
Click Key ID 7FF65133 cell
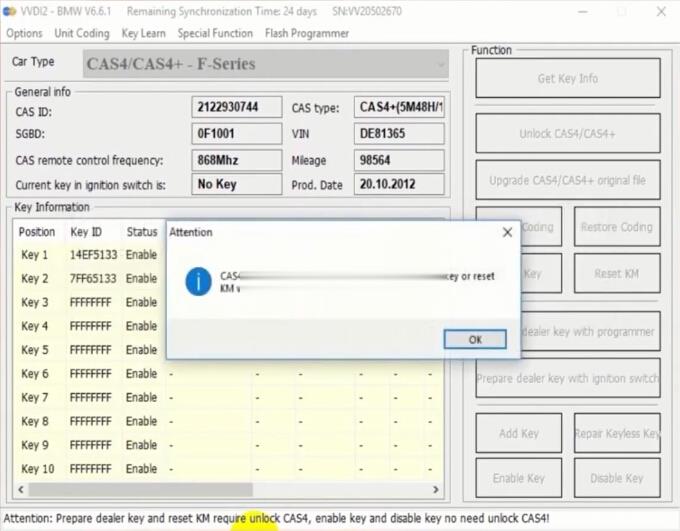coord(93,279)
